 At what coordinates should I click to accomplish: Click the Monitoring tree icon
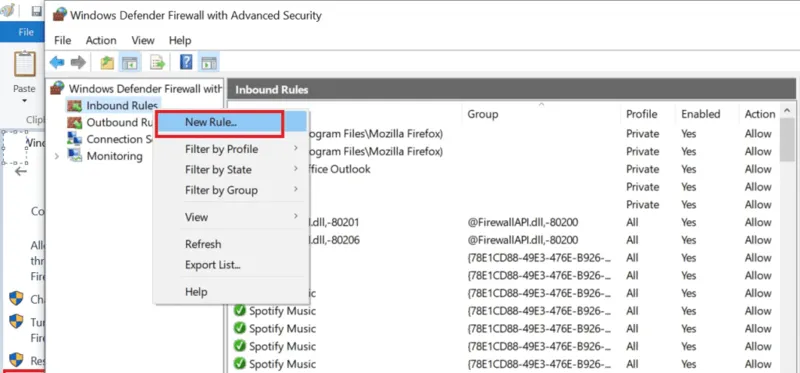click(x=75, y=156)
